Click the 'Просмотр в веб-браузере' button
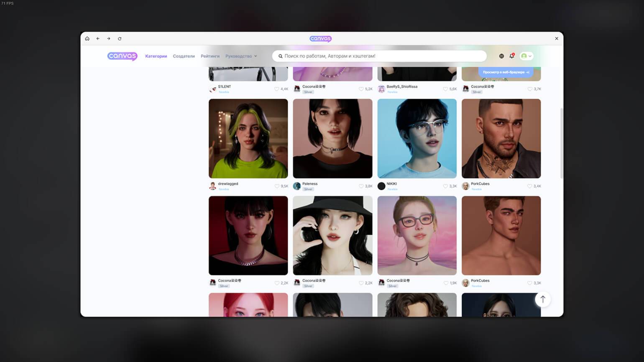 point(506,72)
